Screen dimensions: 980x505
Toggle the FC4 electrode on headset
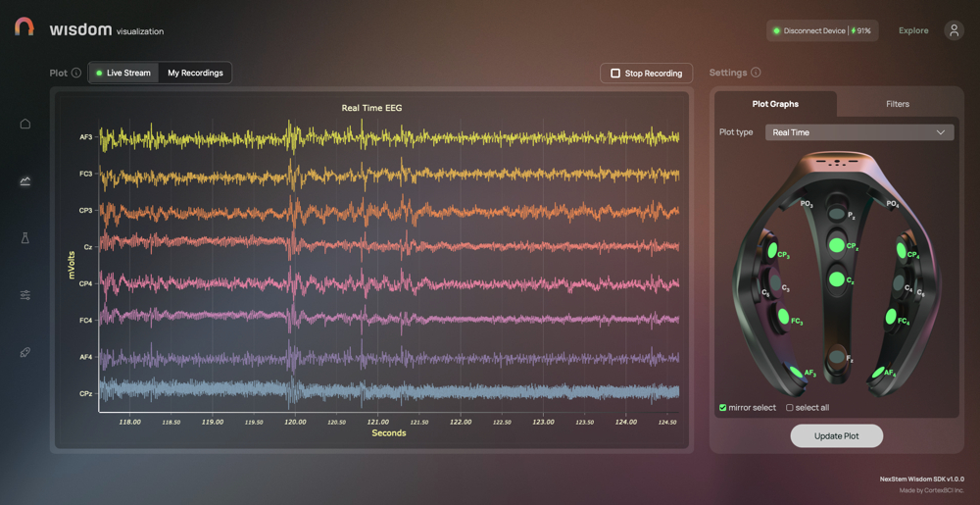coord(891,317)
